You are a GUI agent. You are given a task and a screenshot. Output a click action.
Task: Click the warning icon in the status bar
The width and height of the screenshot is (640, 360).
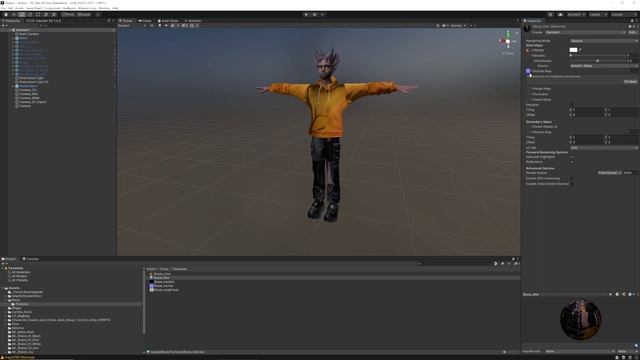[x=2, y=357]
